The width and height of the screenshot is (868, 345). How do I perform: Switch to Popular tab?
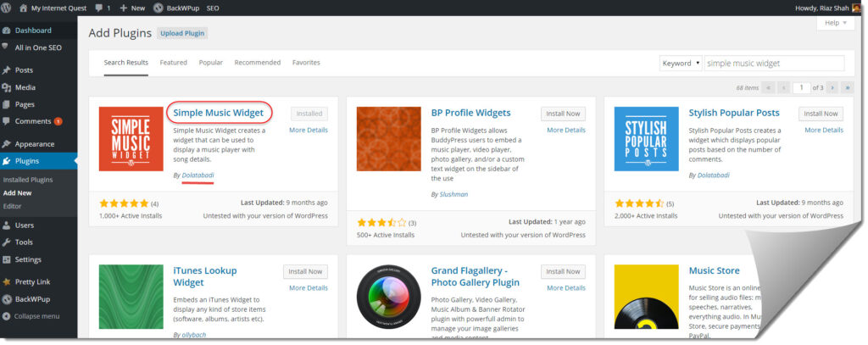(211, 63)
